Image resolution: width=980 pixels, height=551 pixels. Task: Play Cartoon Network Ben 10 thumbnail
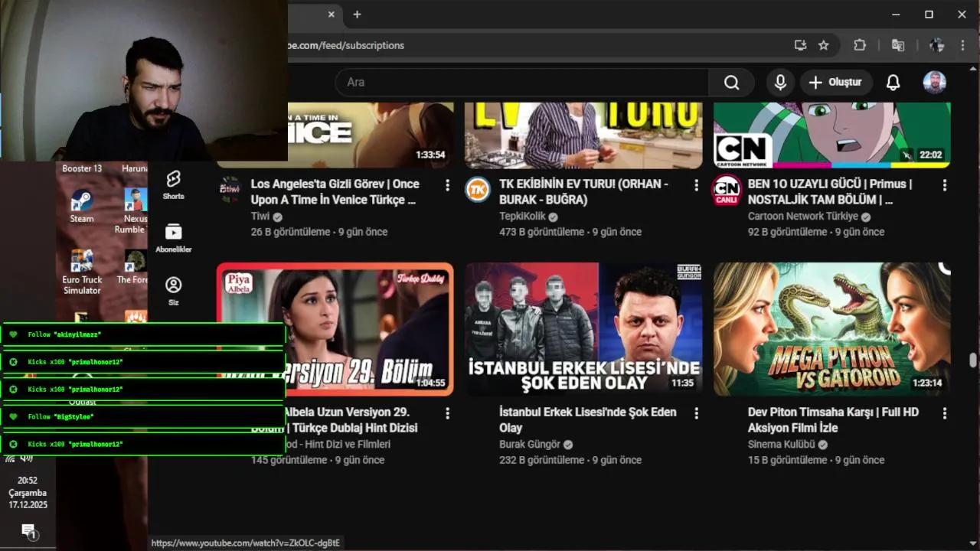pyautogui.click(x=832, y=135)
